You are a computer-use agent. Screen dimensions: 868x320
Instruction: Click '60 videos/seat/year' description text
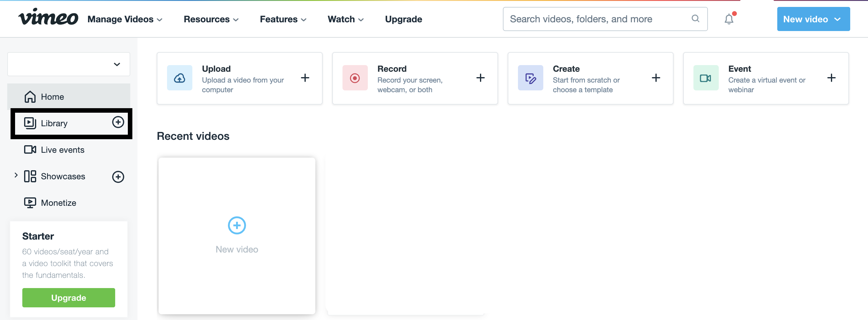(68, 263)
